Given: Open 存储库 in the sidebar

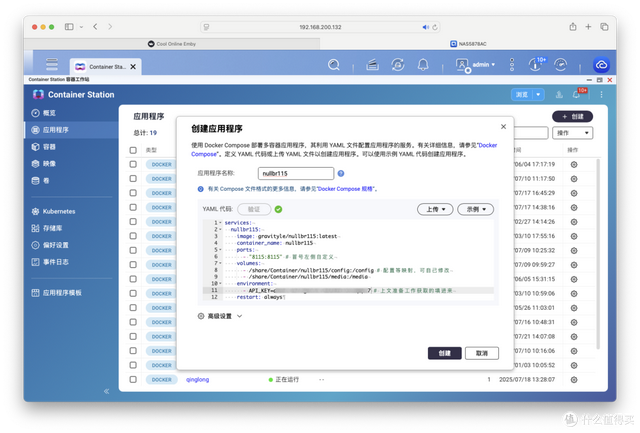Looking at the screenshot, I should pyautogui.click(x=47, y=228).
